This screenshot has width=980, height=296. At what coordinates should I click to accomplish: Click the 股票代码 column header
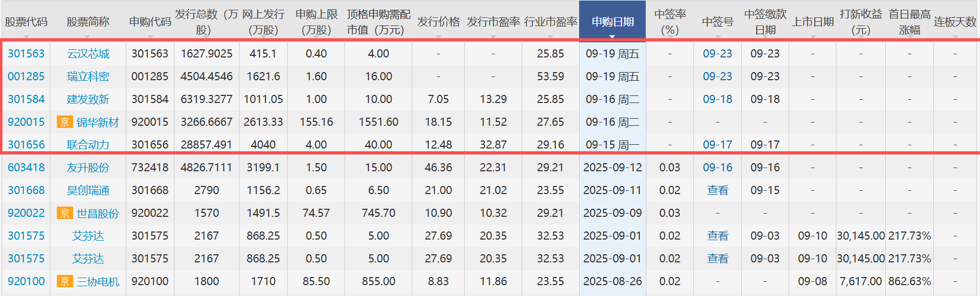click(26, 22)
